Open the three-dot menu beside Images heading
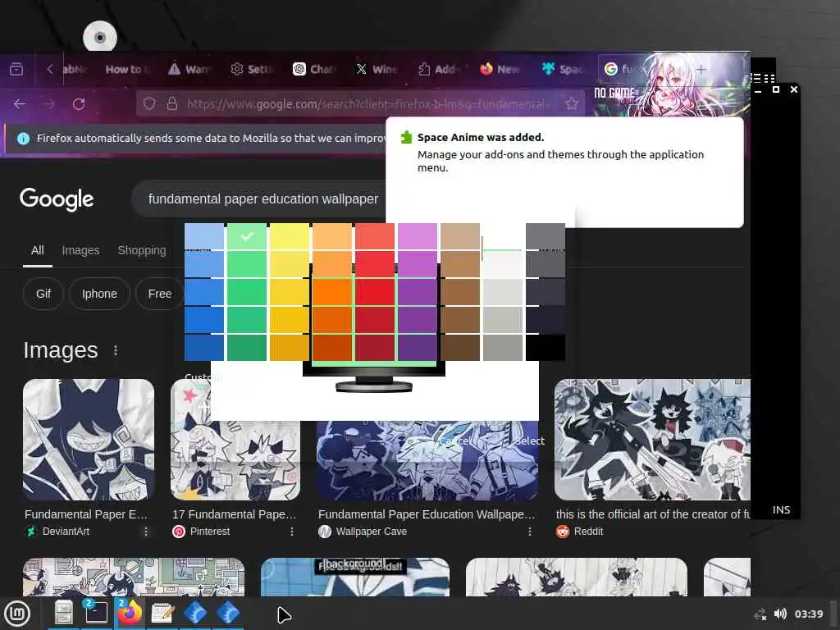840x630 pixels. 115,350
